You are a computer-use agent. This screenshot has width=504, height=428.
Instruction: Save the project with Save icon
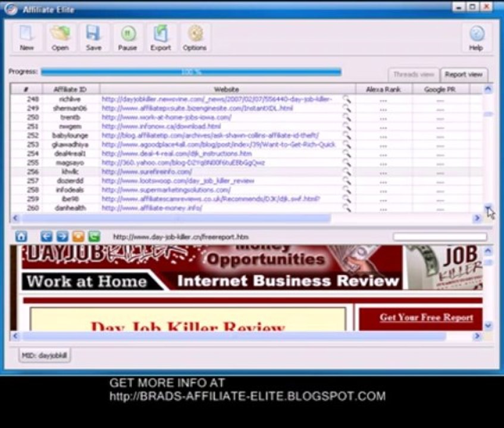pyautogui.click(x=93, y=37)
